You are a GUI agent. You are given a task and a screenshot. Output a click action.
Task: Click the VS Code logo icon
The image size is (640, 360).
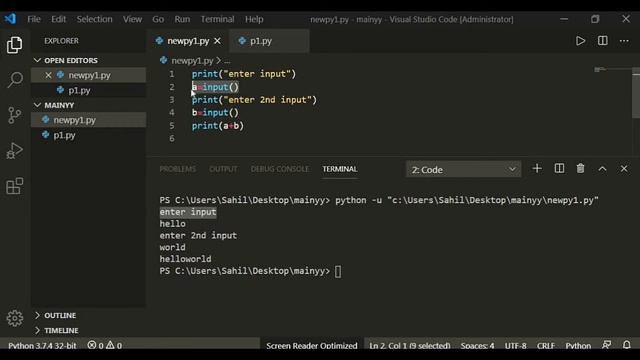[10, 19]
